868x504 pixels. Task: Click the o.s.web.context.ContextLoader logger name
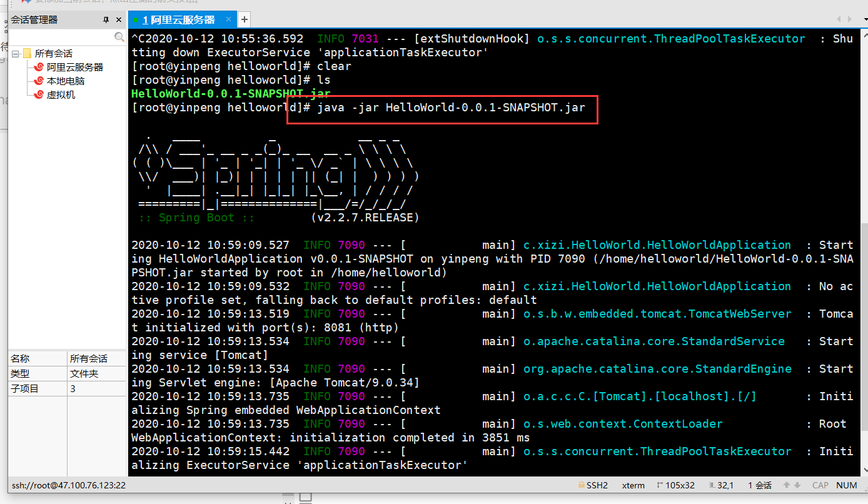click(x=623, y=424)
